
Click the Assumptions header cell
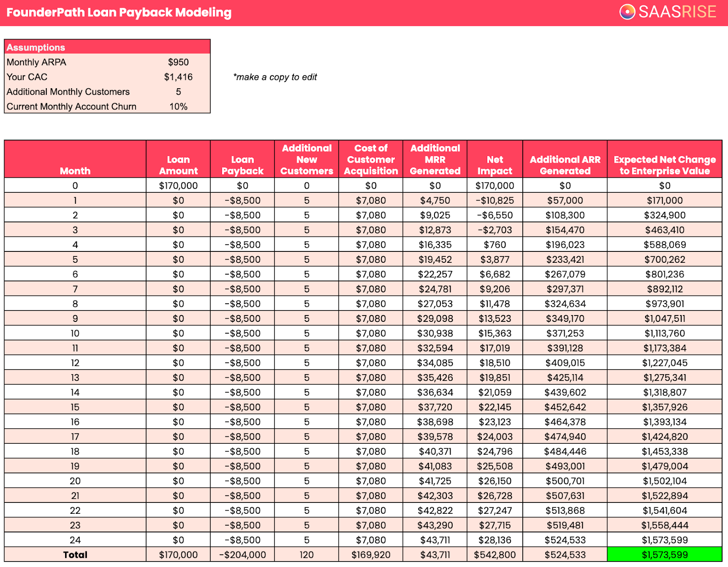[107, 47]
